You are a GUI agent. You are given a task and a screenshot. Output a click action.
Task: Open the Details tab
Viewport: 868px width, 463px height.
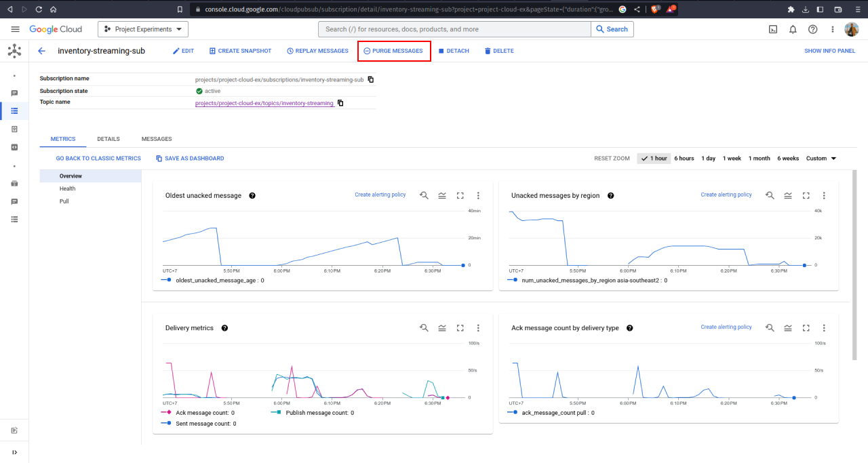point(108,139)
